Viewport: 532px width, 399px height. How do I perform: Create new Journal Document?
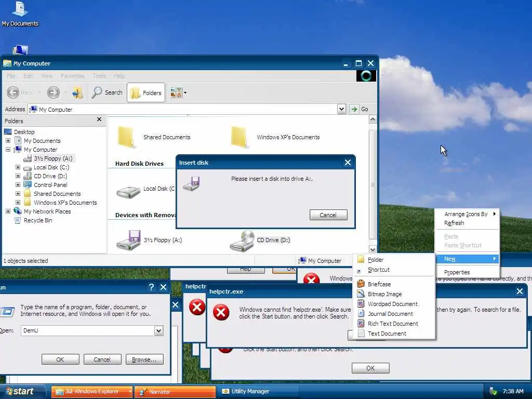click(x=394, y=314)
